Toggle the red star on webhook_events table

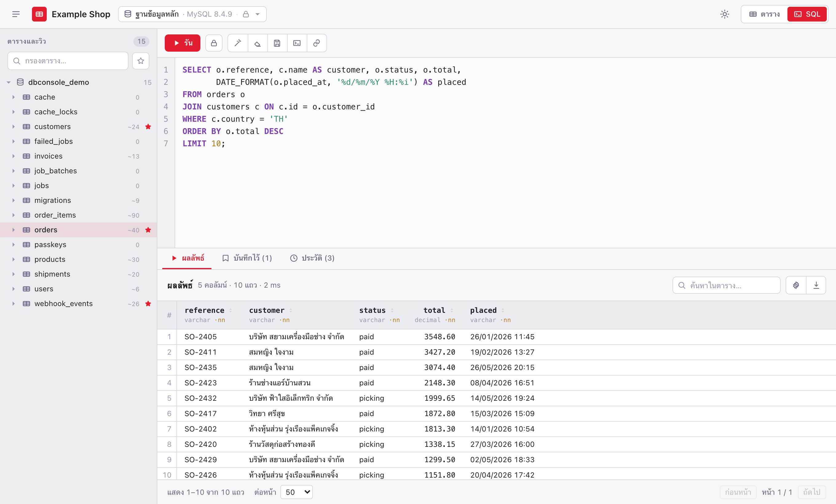pyautogui.click(x=148, y=304)
